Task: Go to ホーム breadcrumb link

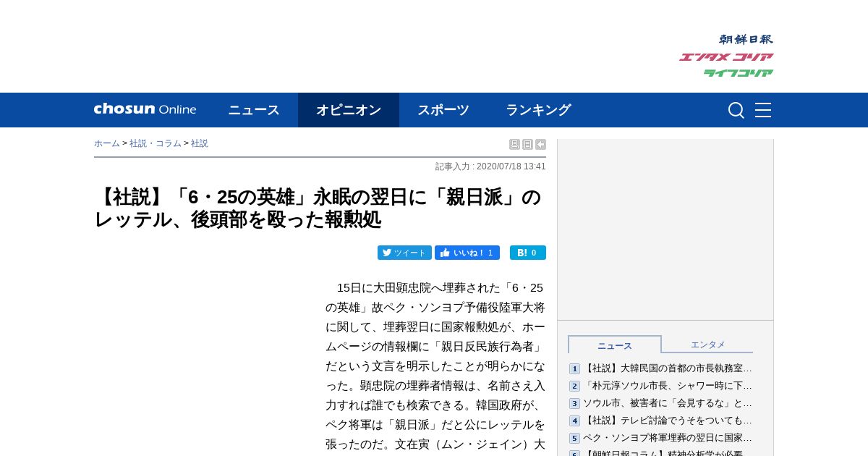Action: point(107,143)
